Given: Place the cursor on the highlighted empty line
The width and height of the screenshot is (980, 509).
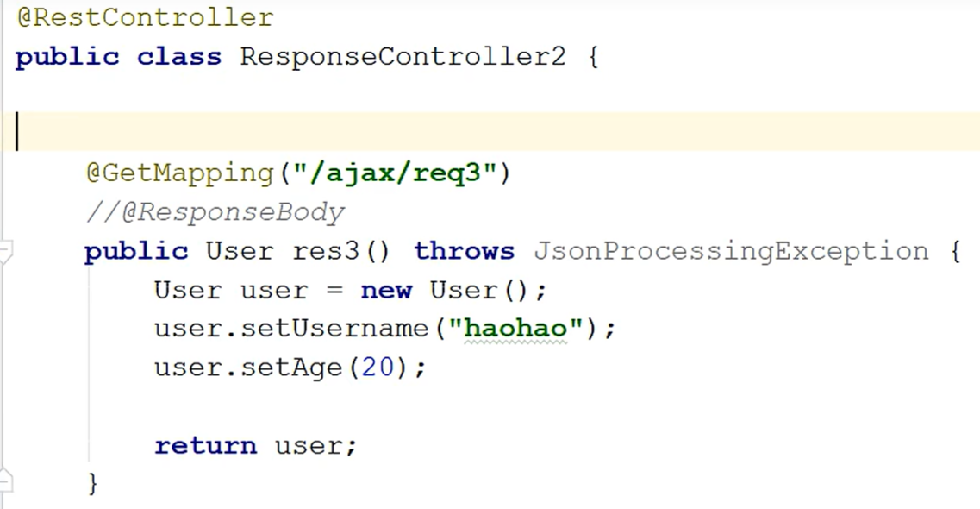Looking at the screenshot, I should 431,132.
